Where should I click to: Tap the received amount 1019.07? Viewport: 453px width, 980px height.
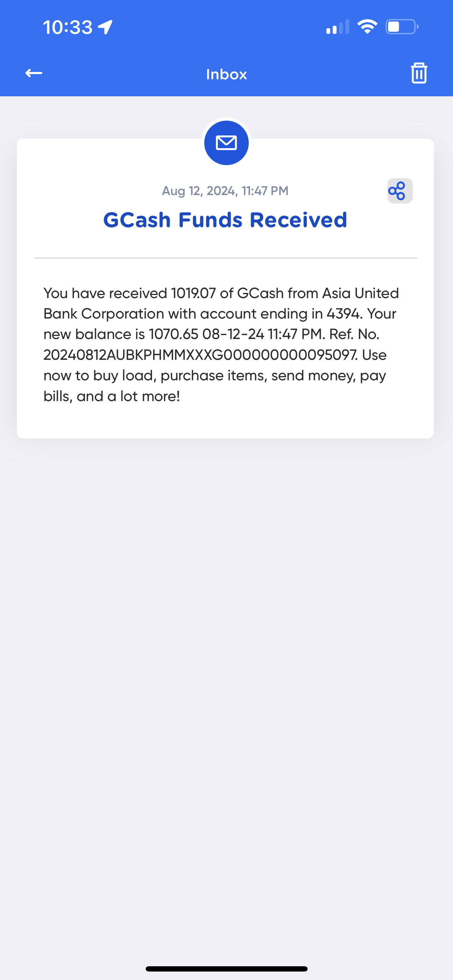[x=194, y=293]
